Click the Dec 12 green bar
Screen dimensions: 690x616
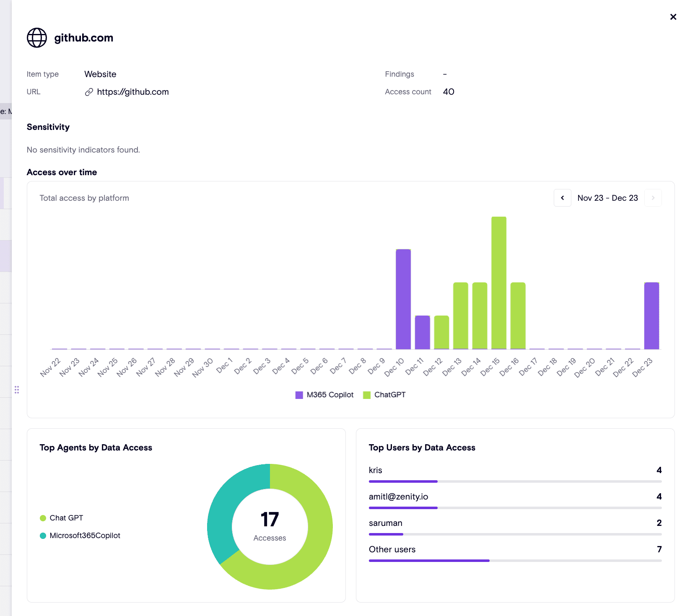(441, 332)
